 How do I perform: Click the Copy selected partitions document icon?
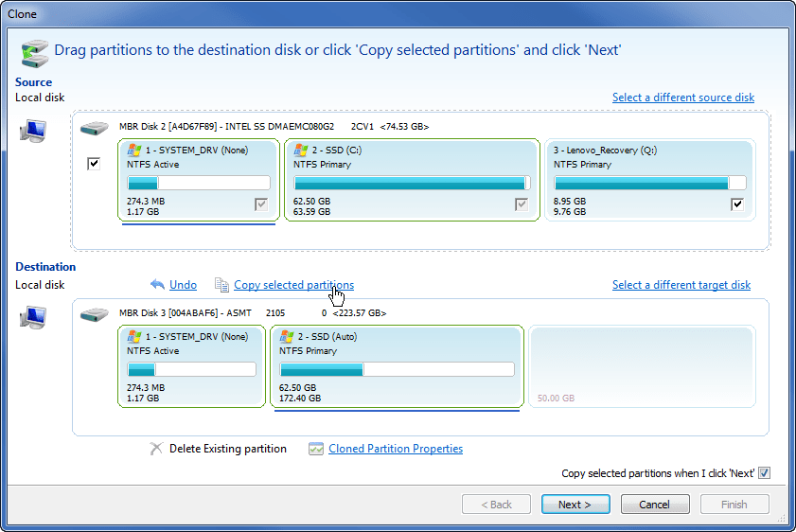pyautogui.click(x=221, y=285)
